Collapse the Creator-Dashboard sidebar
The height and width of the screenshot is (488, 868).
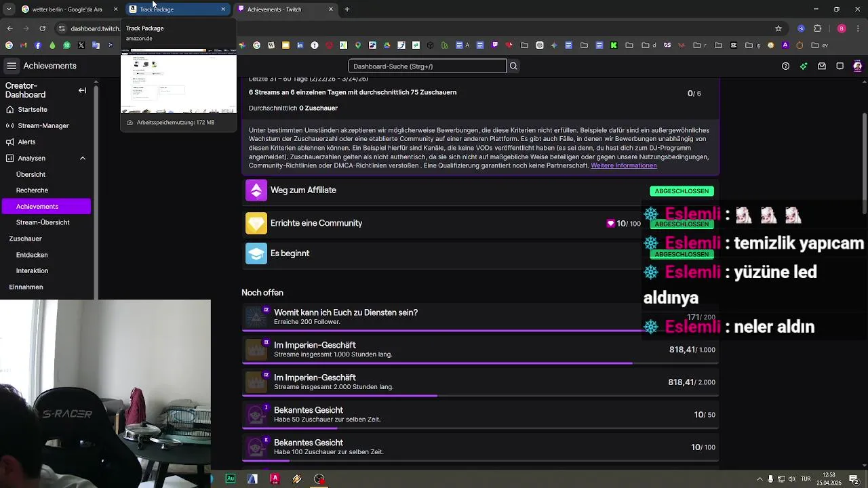[x=82, y=90]
